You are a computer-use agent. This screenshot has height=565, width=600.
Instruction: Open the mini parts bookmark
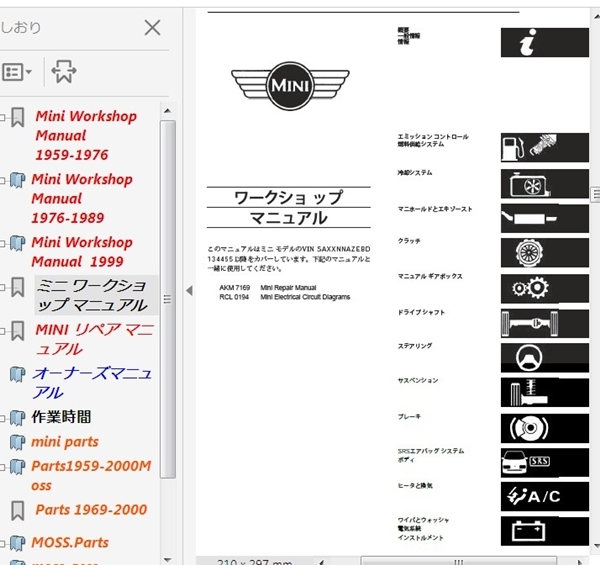[x=65, y=442]
